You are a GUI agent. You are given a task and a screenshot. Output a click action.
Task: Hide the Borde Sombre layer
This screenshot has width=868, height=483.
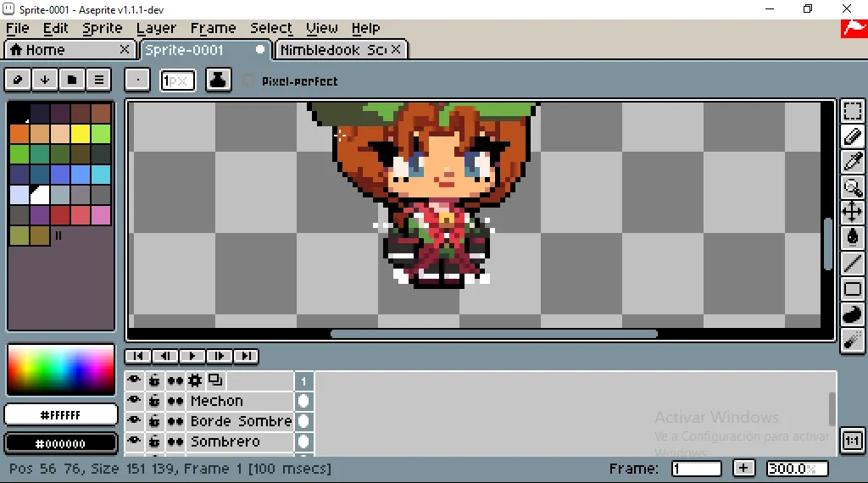click(x=134, y=421)
